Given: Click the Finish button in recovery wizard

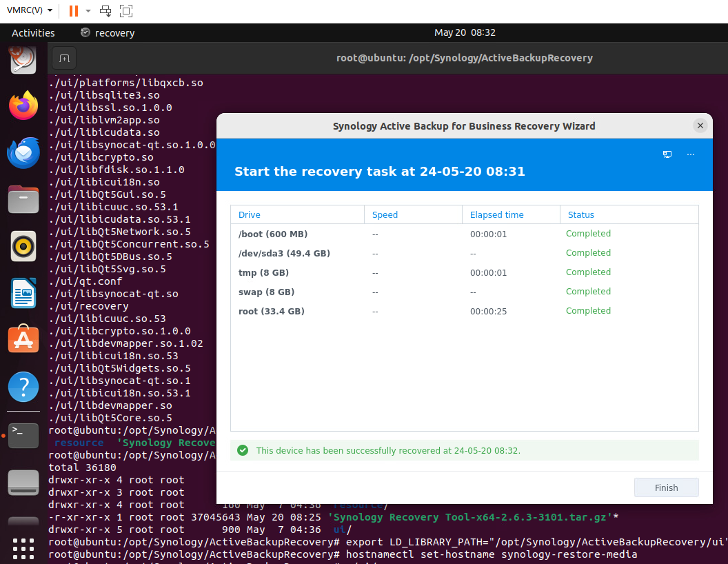Looking at the screenshot, I should coord(666,487).
